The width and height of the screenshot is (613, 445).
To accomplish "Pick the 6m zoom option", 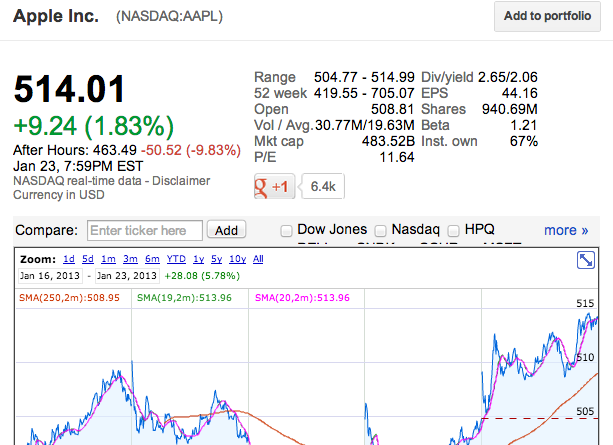I will click(x=154, y=258).
